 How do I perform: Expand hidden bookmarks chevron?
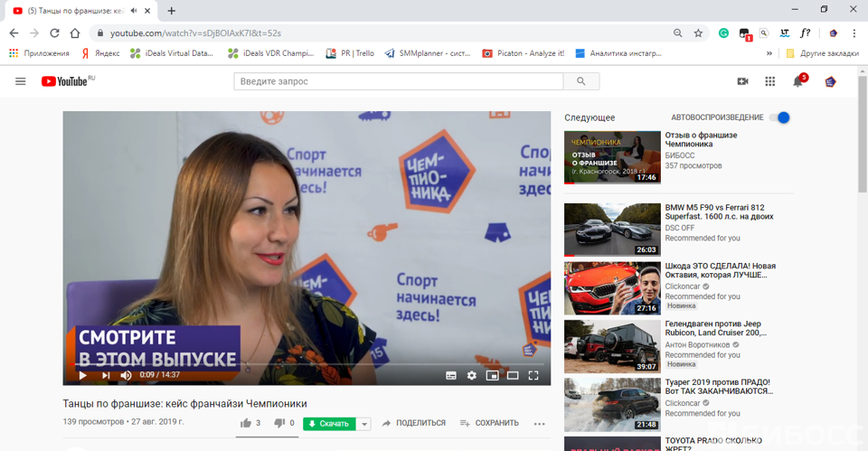pos(769,53)
